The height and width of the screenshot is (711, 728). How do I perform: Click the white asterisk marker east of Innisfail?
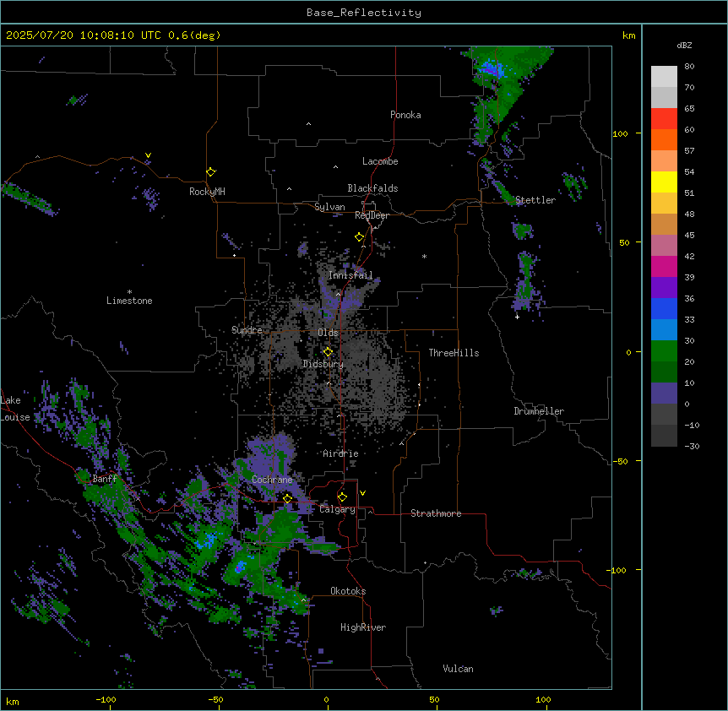point(424,256)
